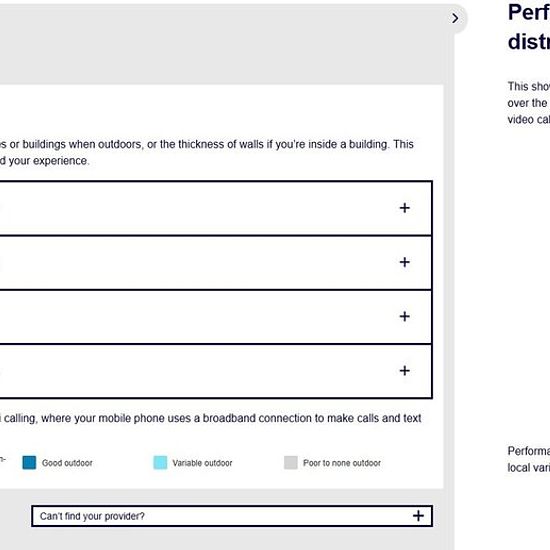
Task: Click the bold "Perf" heading on the right
Action: point(529,13)
